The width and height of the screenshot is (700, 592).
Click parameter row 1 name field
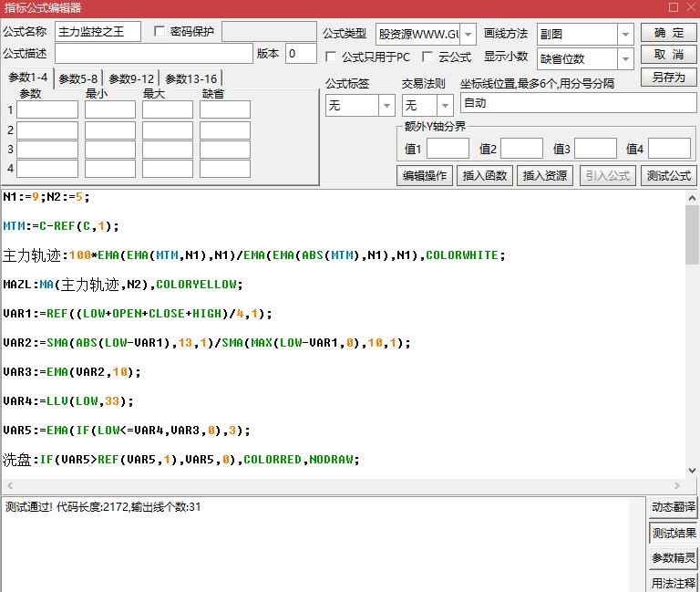click(47, 109)
